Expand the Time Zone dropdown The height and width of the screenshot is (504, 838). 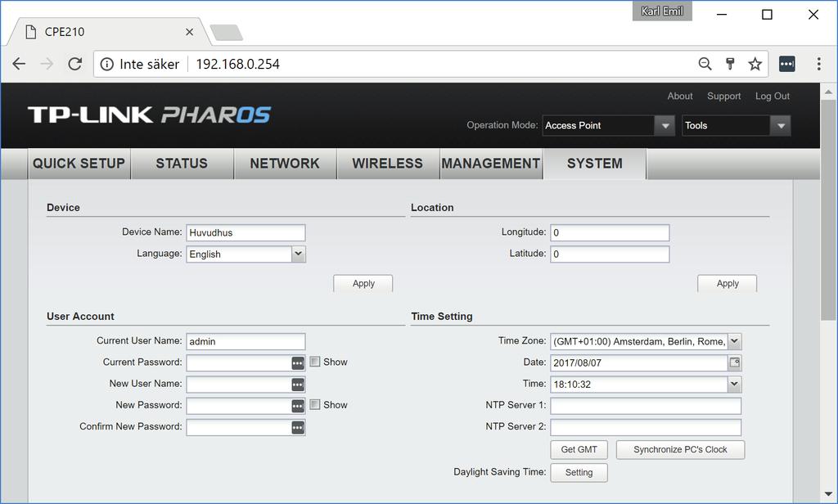[734, 341]
